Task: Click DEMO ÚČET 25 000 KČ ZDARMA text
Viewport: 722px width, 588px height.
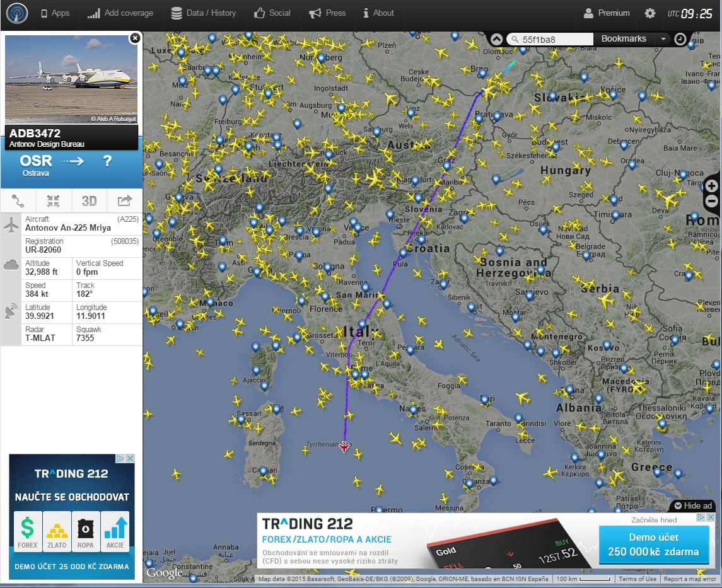Action: [x=72, y=567]
